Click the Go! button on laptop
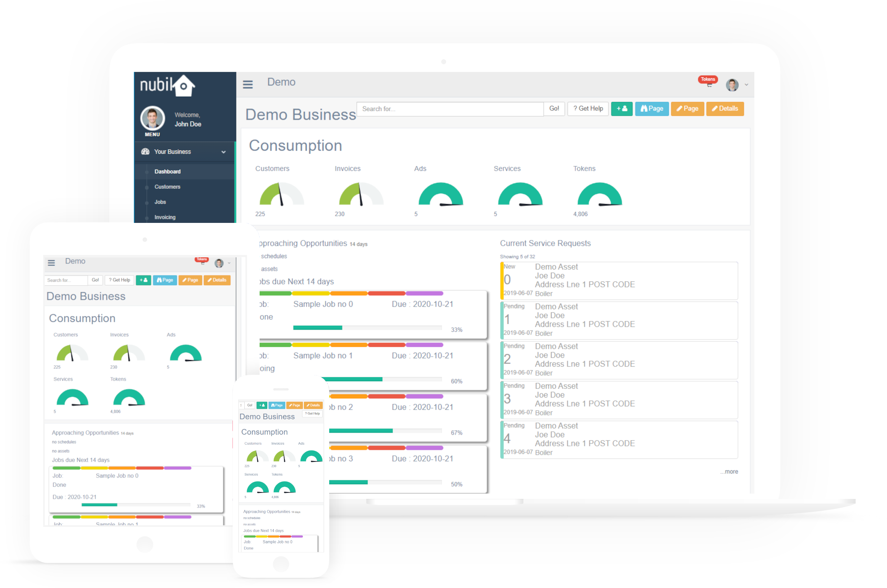The image size is (887, 588). pyautogui.click(x=554, y=109)
